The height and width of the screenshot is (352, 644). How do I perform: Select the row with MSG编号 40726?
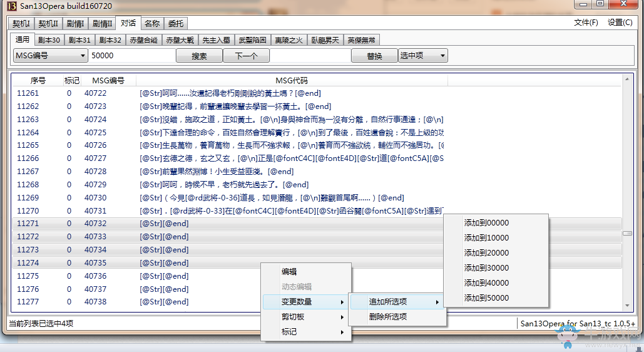317,145
